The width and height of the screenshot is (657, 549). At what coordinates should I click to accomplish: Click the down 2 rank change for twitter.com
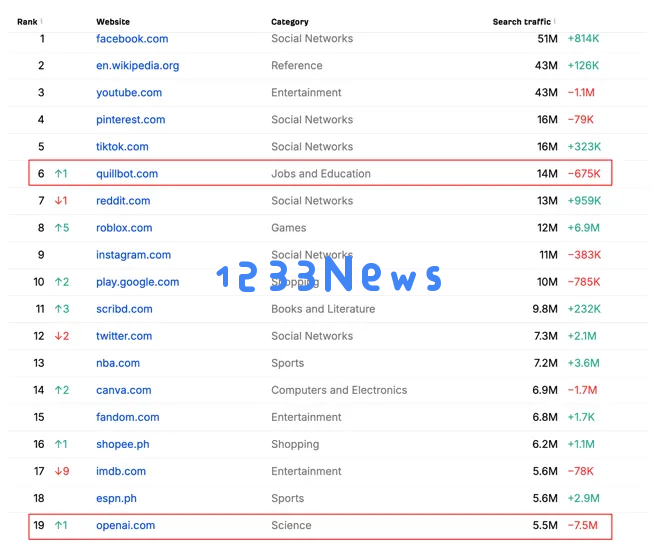point(62,336)
